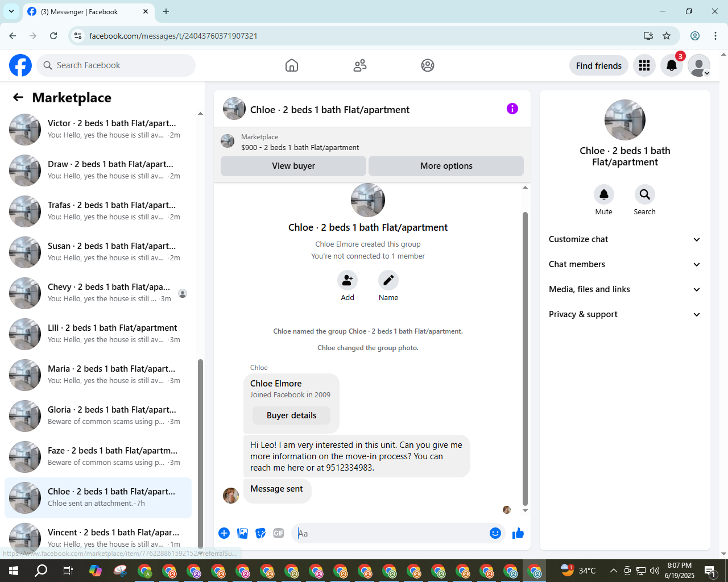The width and height of the screenshot is (728, 582).
Task: Click the More options button
Action: pos(446,166)
